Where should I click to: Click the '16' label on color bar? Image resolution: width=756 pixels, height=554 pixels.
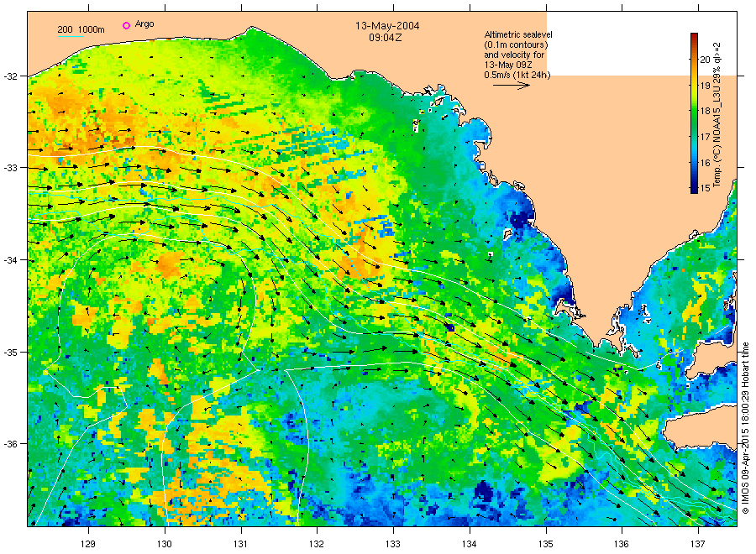click(705, 162)
